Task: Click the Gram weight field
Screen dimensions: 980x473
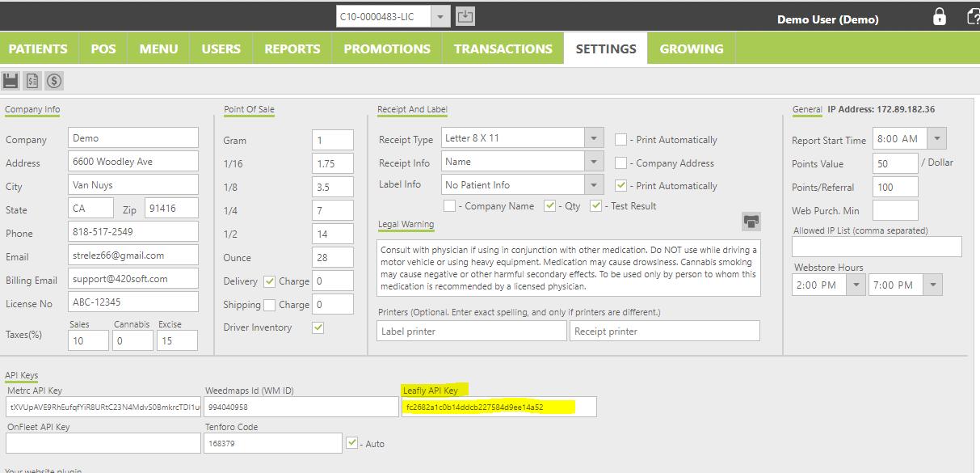Action: pos(333,140)
